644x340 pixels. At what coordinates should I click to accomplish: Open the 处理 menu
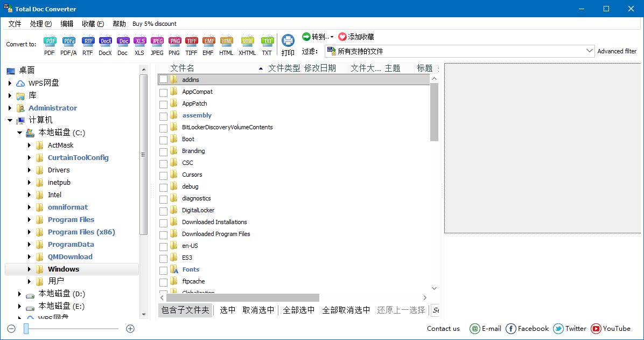41,24
